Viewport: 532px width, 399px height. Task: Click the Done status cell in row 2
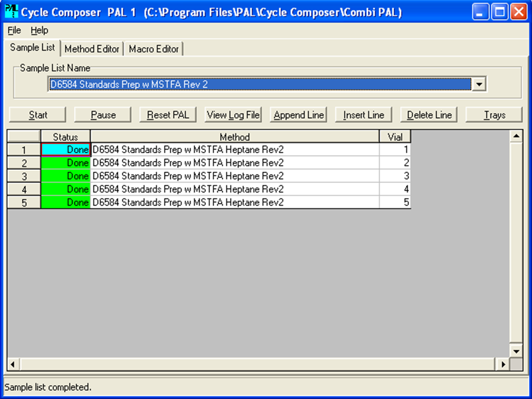(x=65, y=162)
